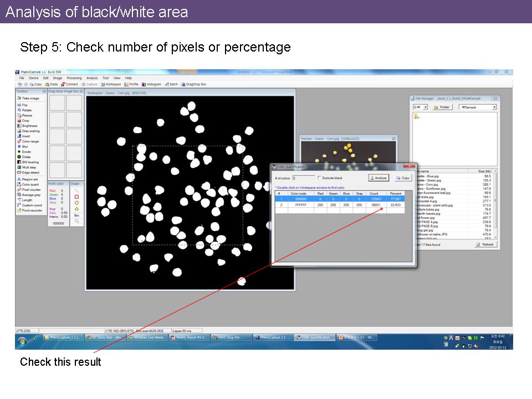532x399 pixels.
Task: Click the Take image tool
Action: click(30, 98)
